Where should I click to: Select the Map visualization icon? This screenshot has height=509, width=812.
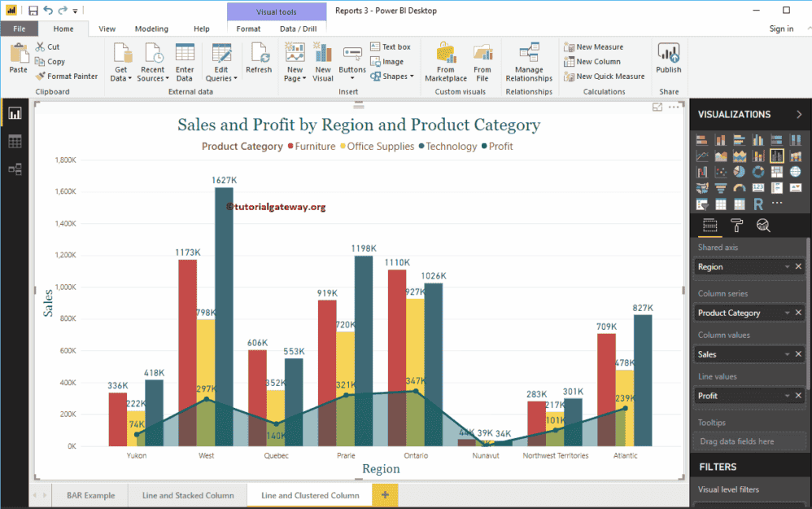click(x=796, y=171)
